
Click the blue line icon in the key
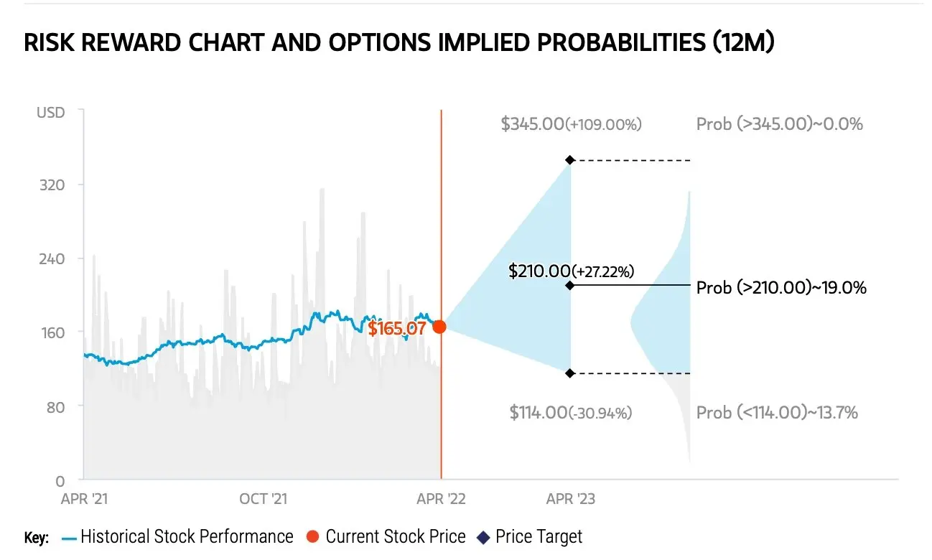pos(69,537)
